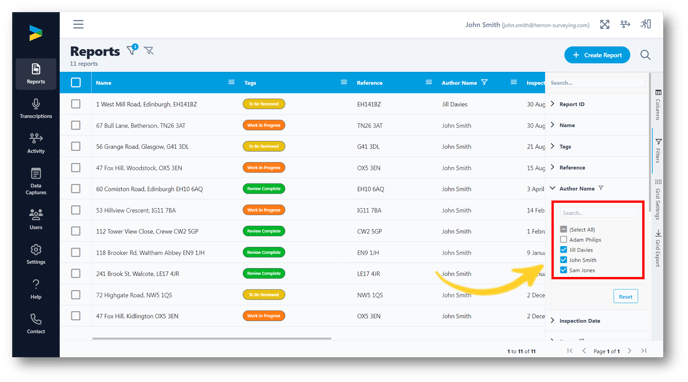Open the hamburger menu icon

(79, 24)
